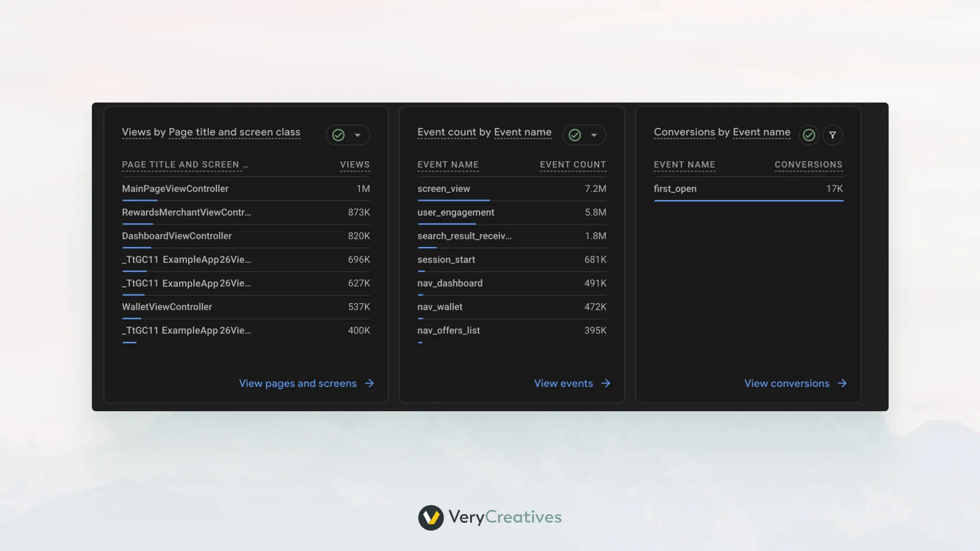Sort the table by EVENT COUNT header
Viewport: 980px width, 551px height.
[x=572, y=164]
